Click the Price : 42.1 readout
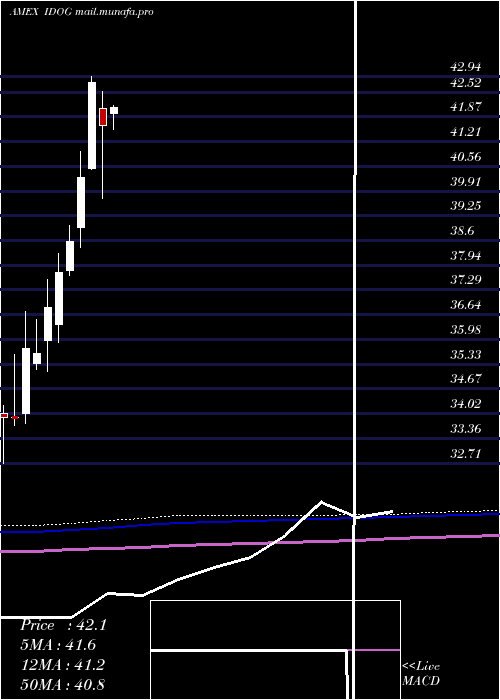The height and width of the screenshot is (700, 500). click(63, 625)
